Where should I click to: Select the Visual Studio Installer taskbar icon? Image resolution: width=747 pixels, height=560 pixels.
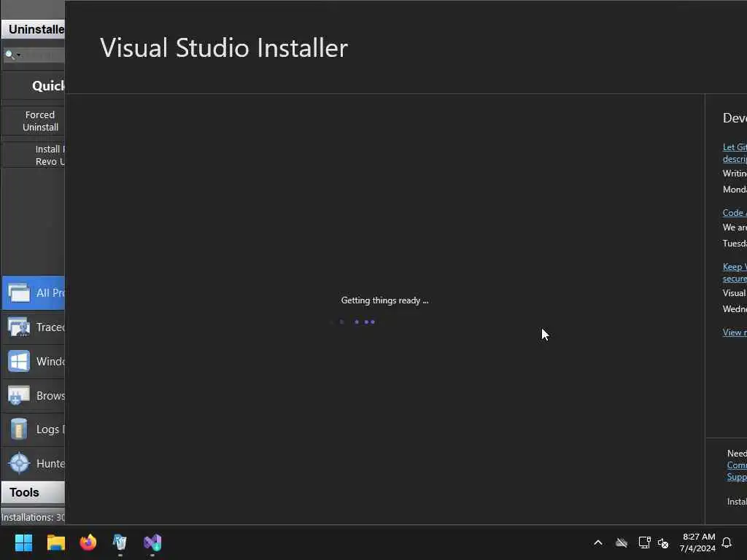click(x=152, y=542)
